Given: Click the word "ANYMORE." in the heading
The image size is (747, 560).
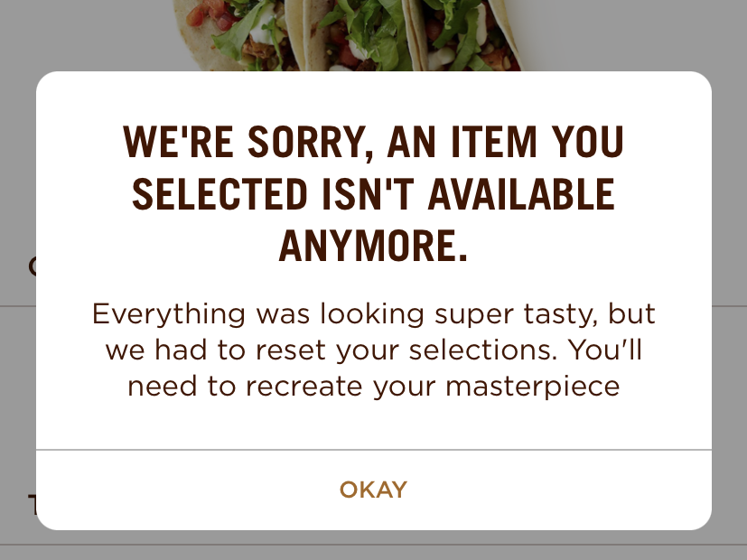Looking at the screenshot, I should 374,246.
